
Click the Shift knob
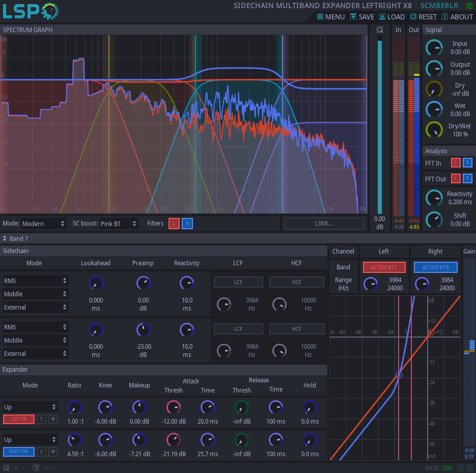[434, 219]
